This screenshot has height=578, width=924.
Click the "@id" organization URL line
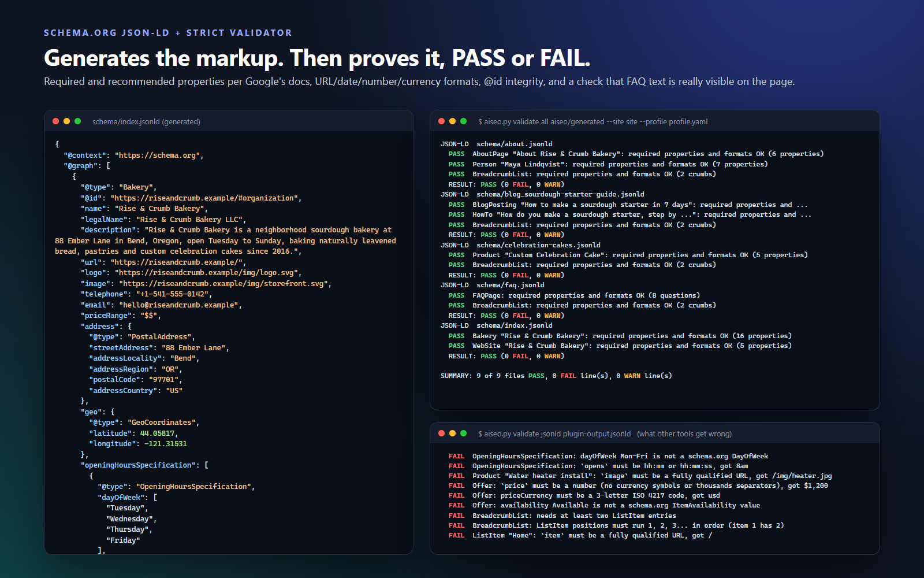coord(191,198)
